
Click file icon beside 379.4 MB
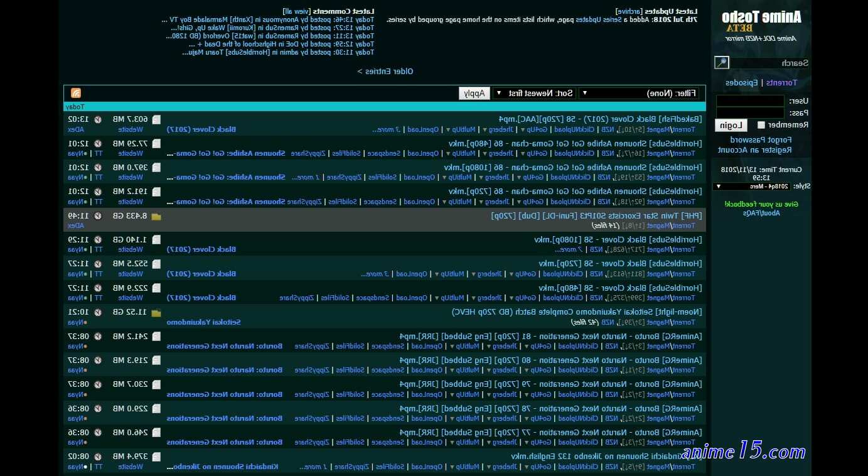pos(156,457)
